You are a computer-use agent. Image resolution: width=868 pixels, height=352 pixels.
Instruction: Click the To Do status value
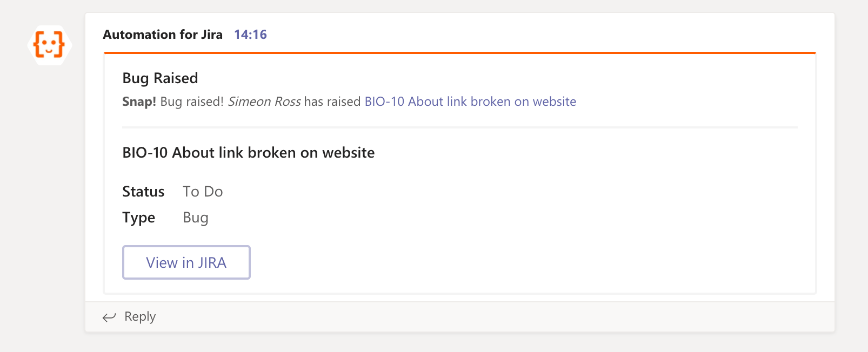203,192
